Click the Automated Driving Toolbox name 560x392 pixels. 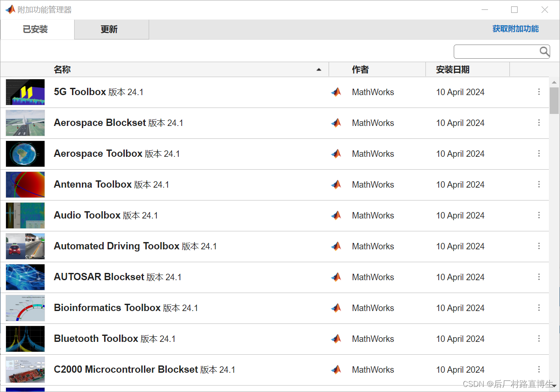tap(117, 246)
